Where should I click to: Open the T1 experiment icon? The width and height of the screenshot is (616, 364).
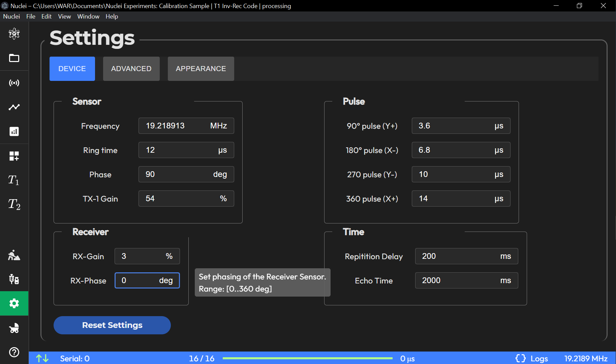point(14,180)
